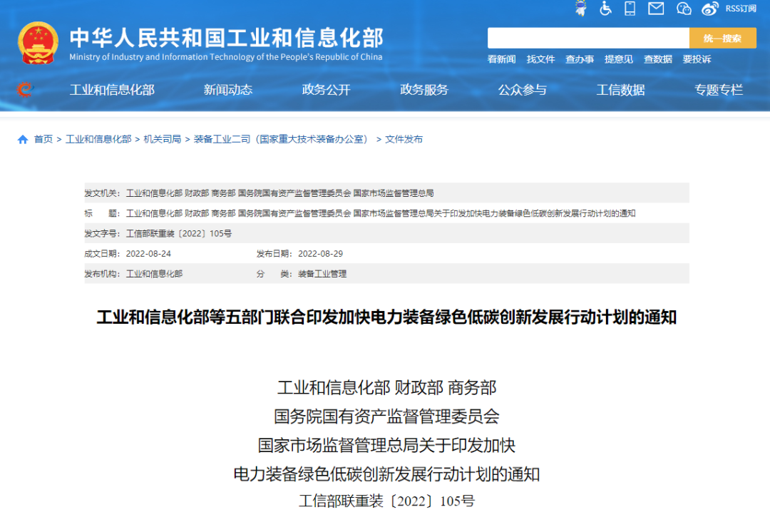Open the 要投诉 quick link

tap(697, 59)
